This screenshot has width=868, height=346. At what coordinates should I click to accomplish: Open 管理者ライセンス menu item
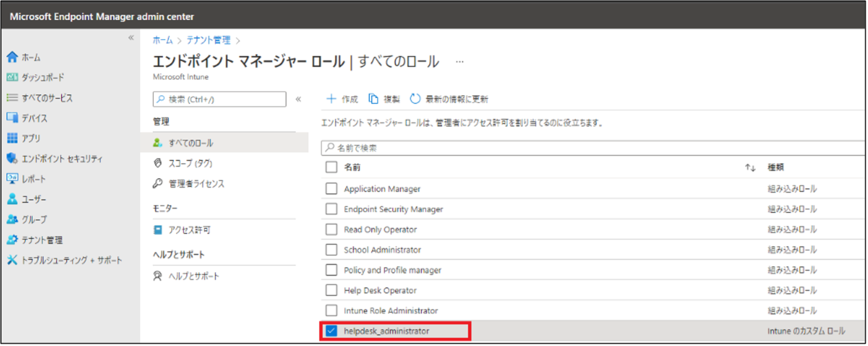point(224,183)
